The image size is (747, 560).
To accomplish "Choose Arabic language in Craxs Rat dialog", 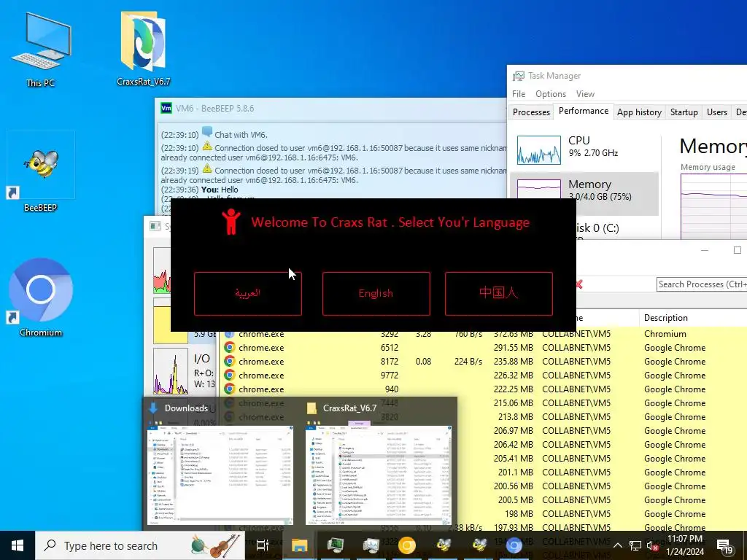I will [248, 293].
